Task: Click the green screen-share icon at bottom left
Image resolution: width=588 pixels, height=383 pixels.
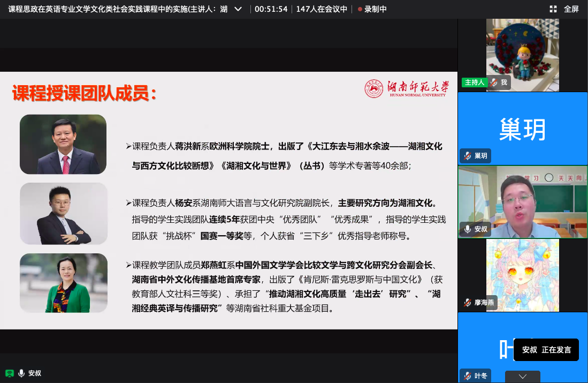Action: pos(9,373)
